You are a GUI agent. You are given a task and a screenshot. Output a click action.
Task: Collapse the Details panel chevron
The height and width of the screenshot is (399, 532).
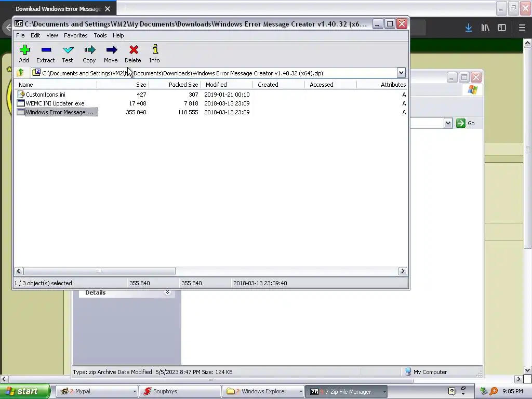click(x=167, y=292)
